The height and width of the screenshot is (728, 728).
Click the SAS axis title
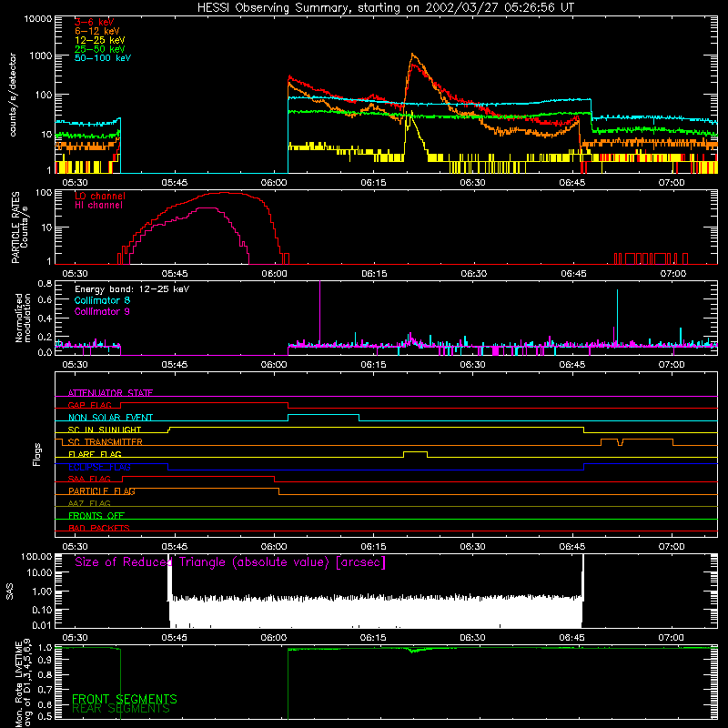coord(10,591)
